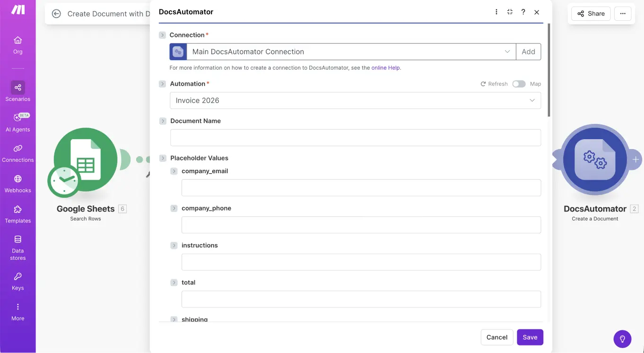
Task: Open the Connections sidebar section
Action: pos(17,152)
